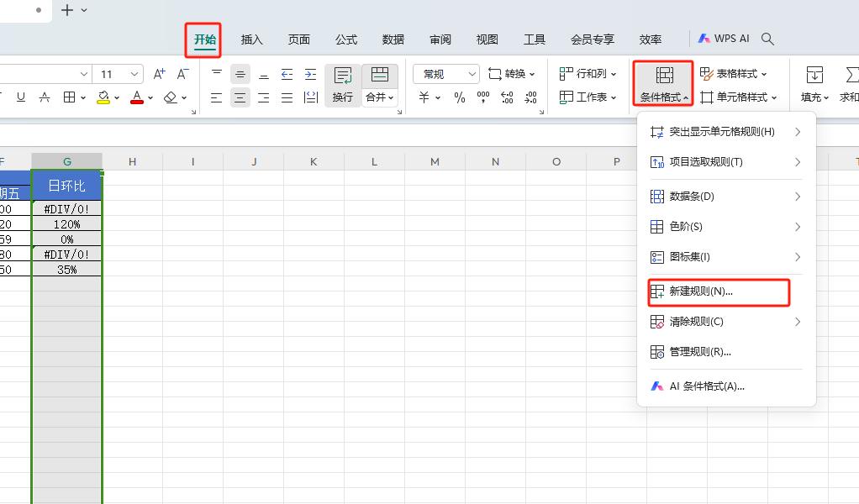
Task: Click the distributed alignment icon
Action: [x=311, y=98]
